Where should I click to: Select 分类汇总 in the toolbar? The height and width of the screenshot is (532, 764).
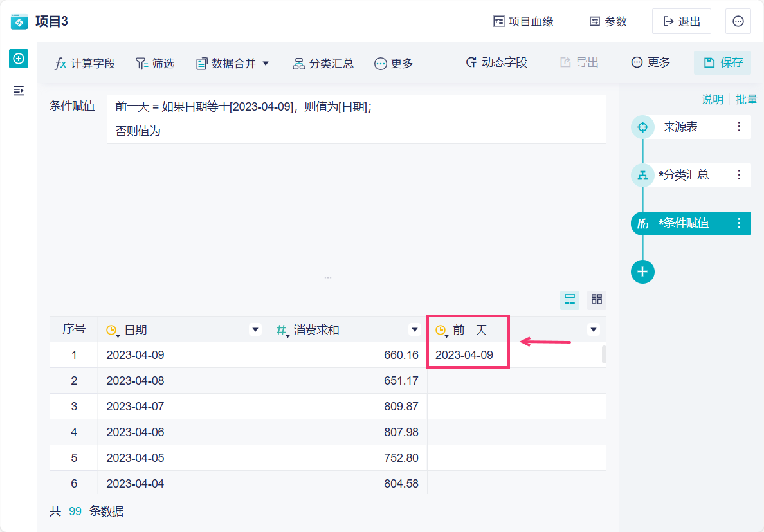(x=323, y=63)
